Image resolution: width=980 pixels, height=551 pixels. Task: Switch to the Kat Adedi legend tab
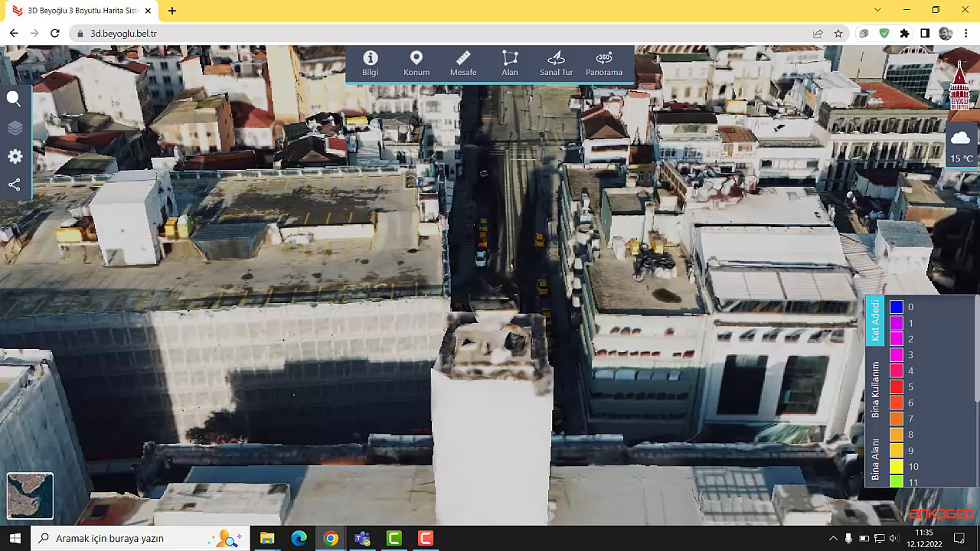click(x=874, y=320)
